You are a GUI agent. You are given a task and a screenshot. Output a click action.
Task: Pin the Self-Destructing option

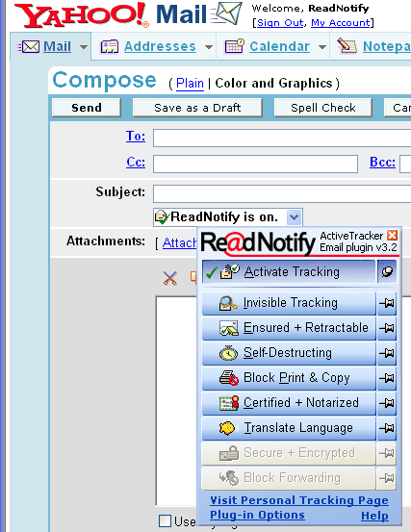(387, 353)
